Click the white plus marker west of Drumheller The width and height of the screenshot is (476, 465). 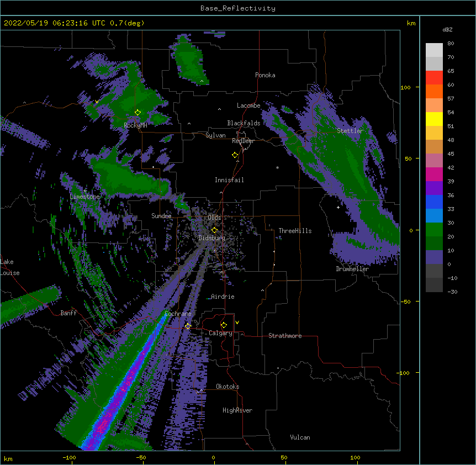(338, 207)
